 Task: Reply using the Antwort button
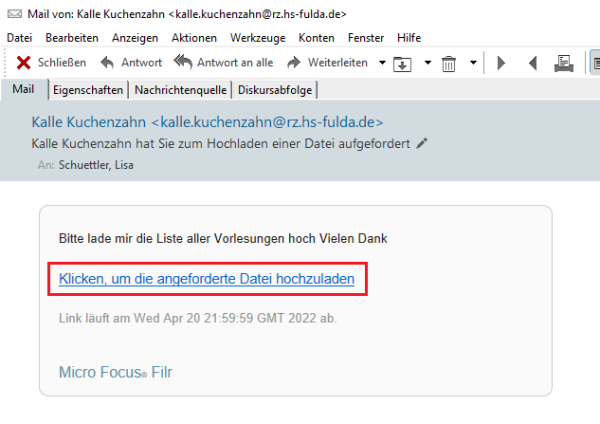pos(130,62)
